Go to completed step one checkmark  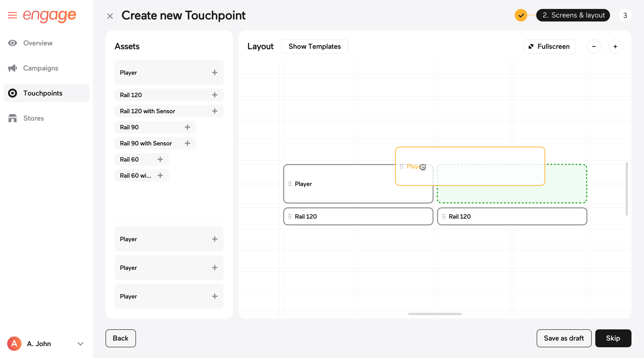click(x=521, y=15)
